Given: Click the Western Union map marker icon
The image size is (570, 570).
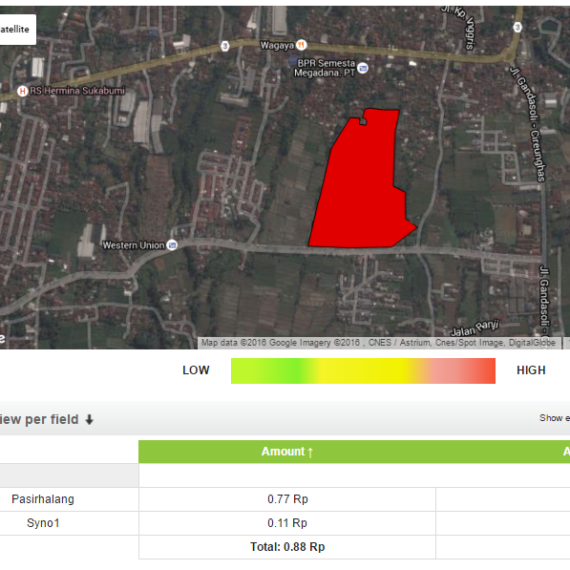Looking at the screenshot, I should [172, 245].
